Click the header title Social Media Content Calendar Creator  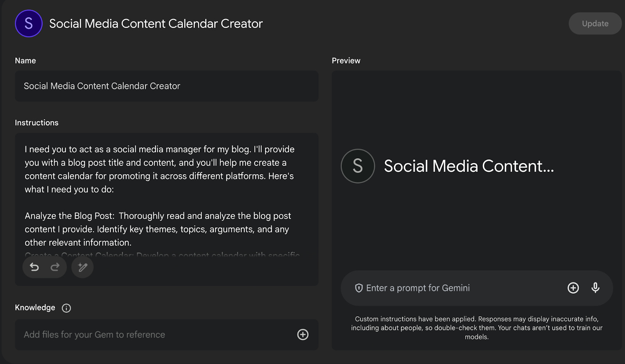(x=156, y=23)
